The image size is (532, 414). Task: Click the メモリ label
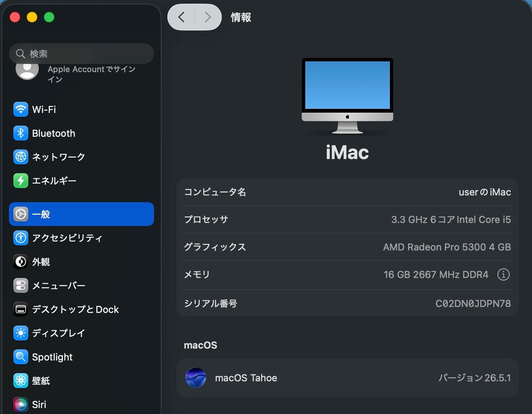click(197, 275)
